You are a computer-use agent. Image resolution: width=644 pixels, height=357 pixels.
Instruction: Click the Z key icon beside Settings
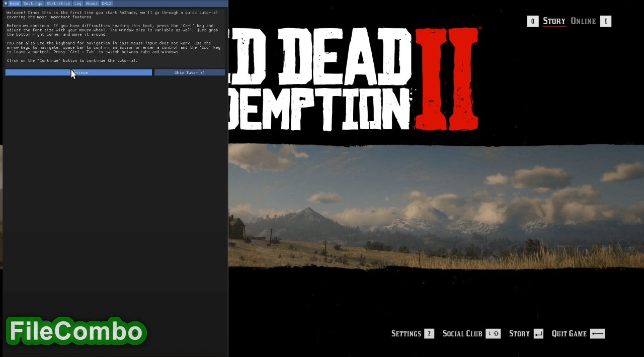point(429,334)
